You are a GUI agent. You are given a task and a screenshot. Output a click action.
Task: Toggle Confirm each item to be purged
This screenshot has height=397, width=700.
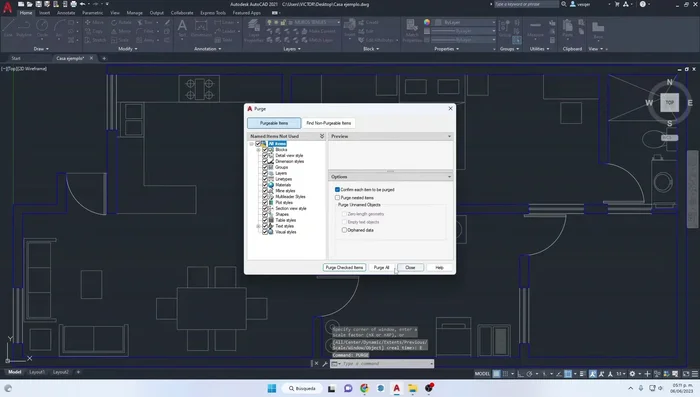[x=338, y=189]
